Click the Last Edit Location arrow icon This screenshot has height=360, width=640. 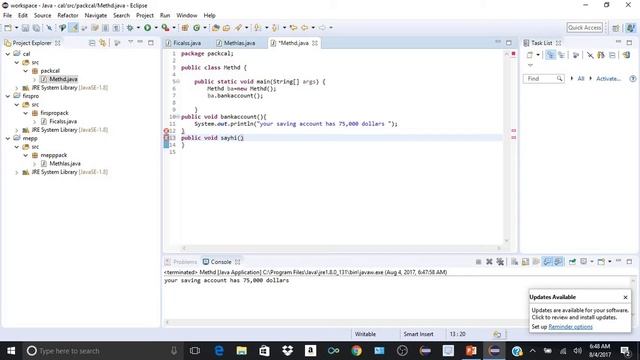[x=293, y=28]
